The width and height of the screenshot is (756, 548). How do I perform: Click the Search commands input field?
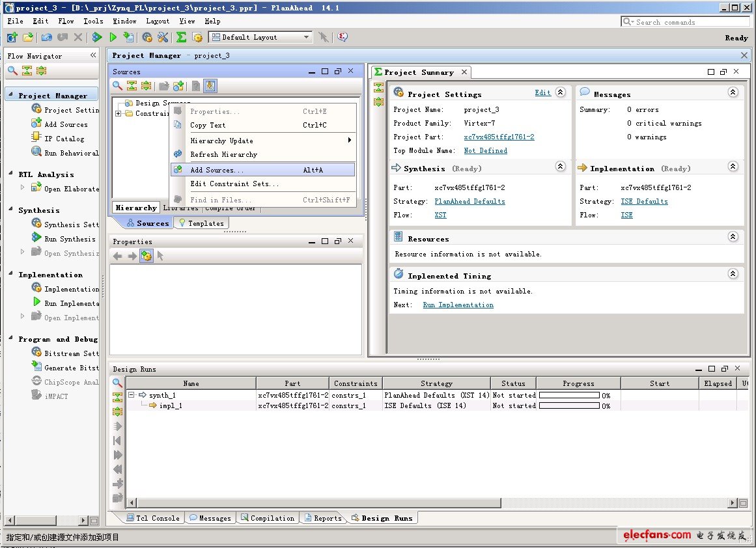(692, 22)
